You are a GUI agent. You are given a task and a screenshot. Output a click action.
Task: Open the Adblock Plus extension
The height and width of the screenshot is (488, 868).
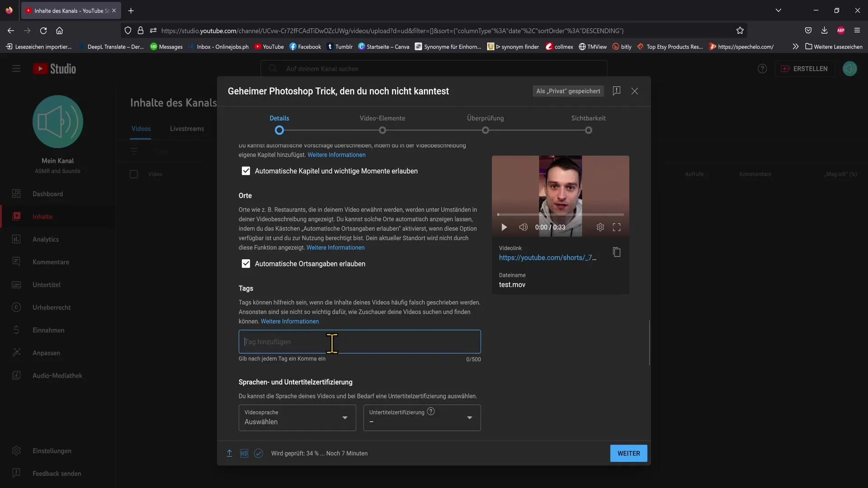(841, 30)
